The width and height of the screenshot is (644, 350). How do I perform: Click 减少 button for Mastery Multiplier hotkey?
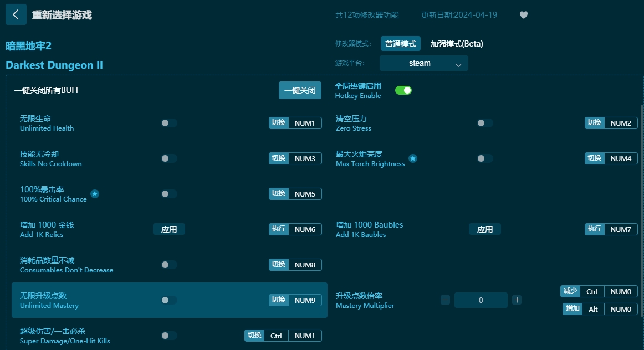pos(570,291)
